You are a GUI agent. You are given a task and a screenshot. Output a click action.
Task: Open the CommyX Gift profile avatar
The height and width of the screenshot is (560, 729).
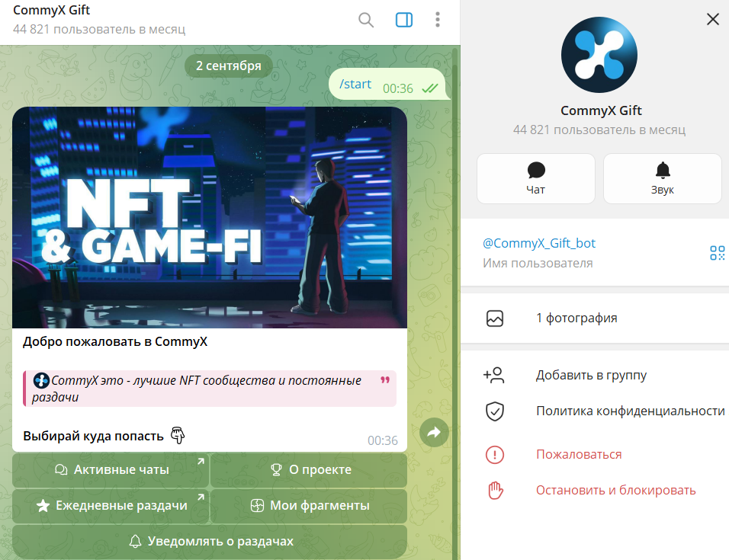[599, 55]
